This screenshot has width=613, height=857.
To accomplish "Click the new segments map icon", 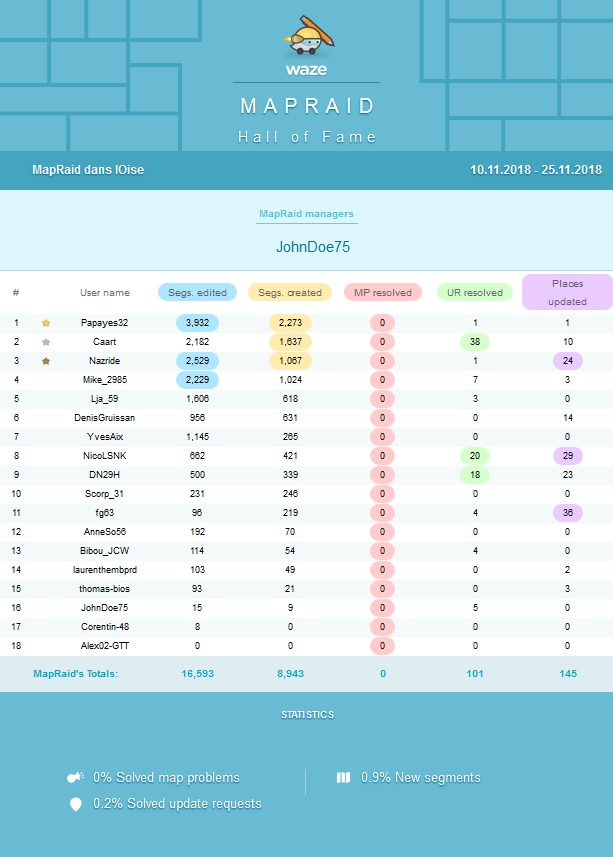I will (344, 778).
